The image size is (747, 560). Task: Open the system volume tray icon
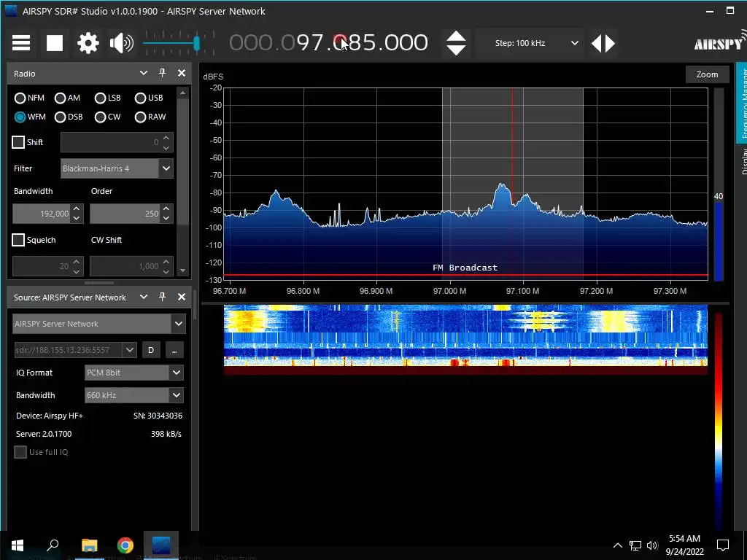(x=652, y=545)
